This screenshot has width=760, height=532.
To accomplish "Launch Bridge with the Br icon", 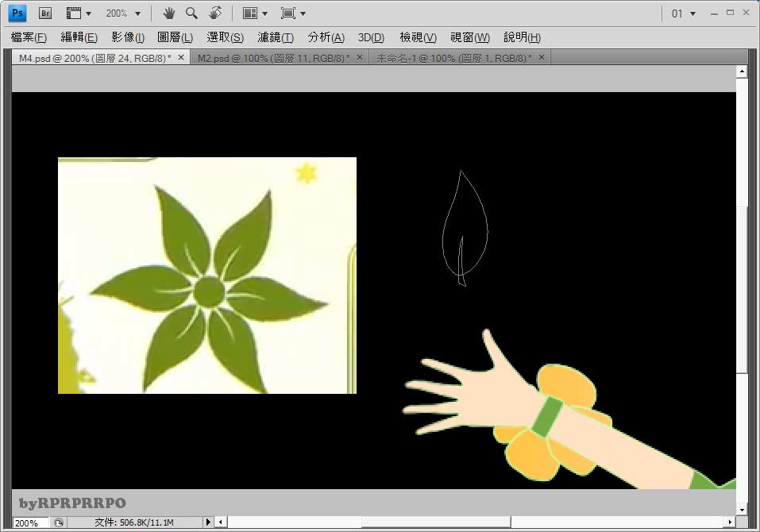I will coord(45,13).
